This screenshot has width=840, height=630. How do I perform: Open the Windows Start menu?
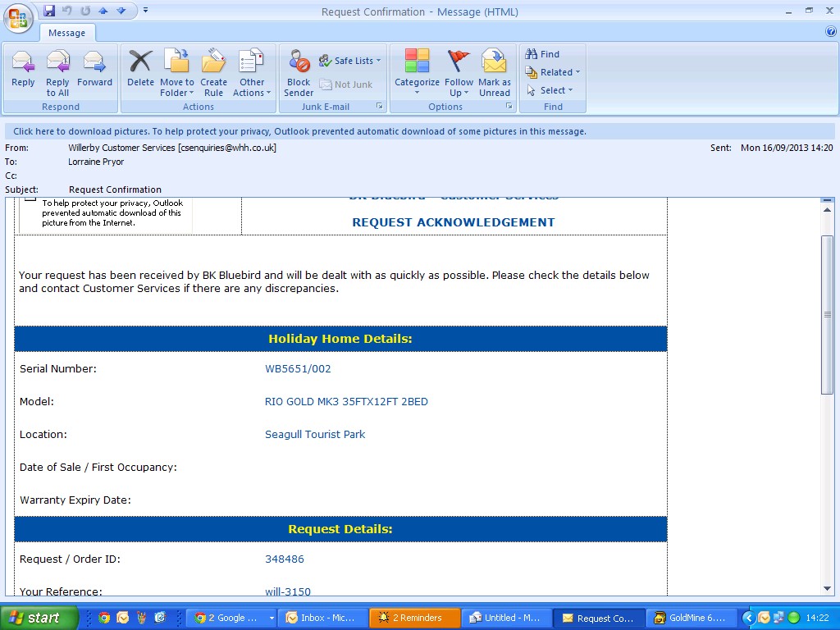coord(38,618)
